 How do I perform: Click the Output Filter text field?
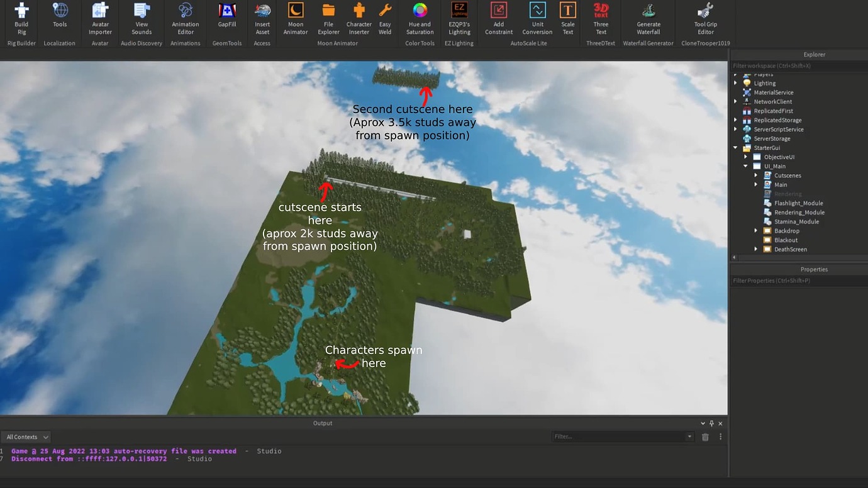pos(618,436)
